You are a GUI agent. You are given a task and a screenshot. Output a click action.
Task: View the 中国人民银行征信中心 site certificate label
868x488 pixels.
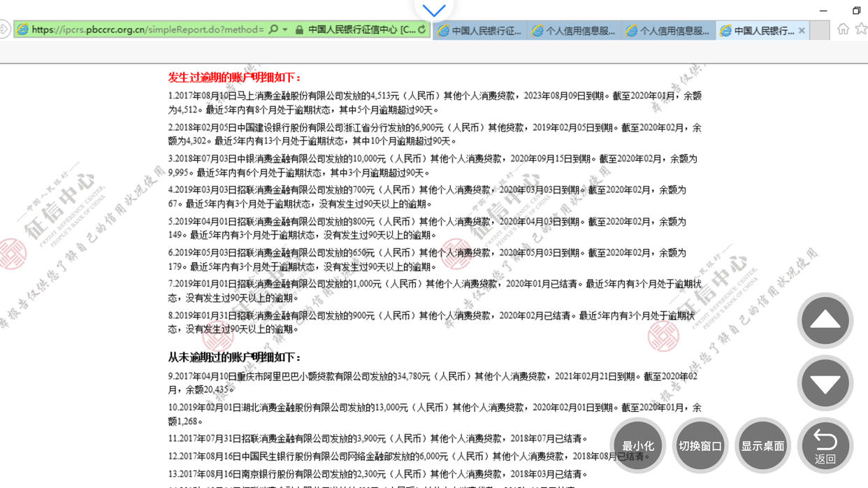pyautogui.click(x=361, y=30)
